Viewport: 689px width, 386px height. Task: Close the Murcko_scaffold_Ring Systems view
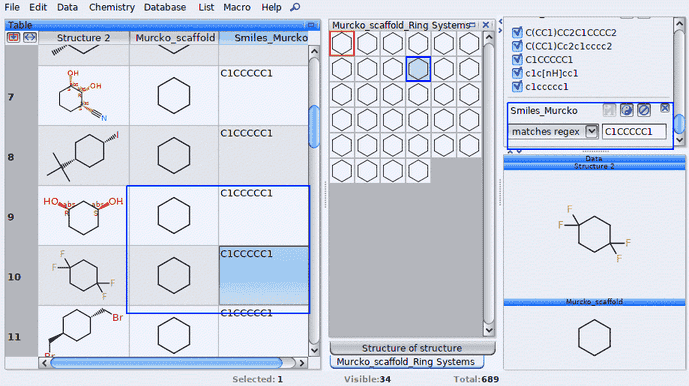486,25
